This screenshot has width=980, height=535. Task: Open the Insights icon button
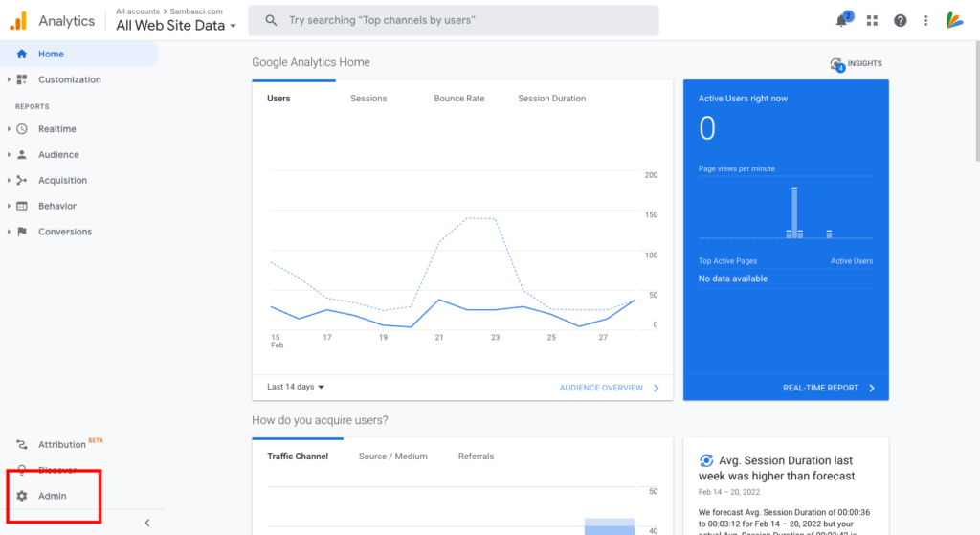coord(857,64)
